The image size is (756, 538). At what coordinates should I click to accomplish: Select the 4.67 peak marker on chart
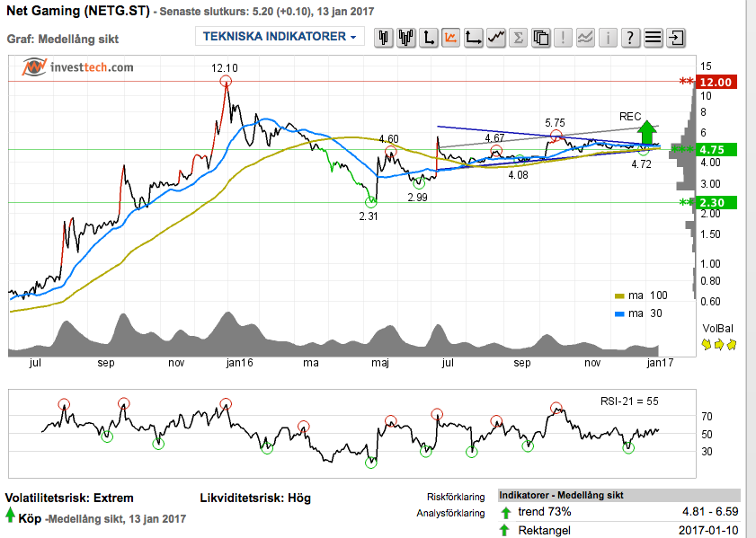[x=496, y=151]
